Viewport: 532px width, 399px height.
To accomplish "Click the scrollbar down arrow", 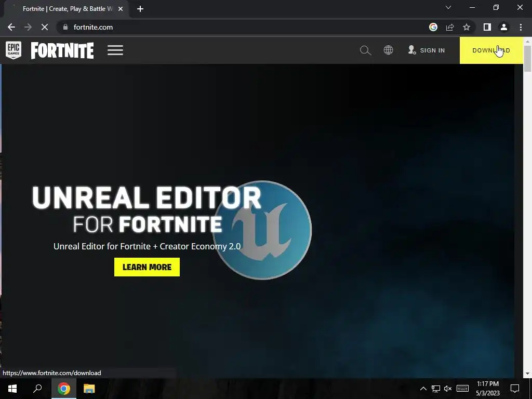I will pyautogui.click(x=528, y=374).
